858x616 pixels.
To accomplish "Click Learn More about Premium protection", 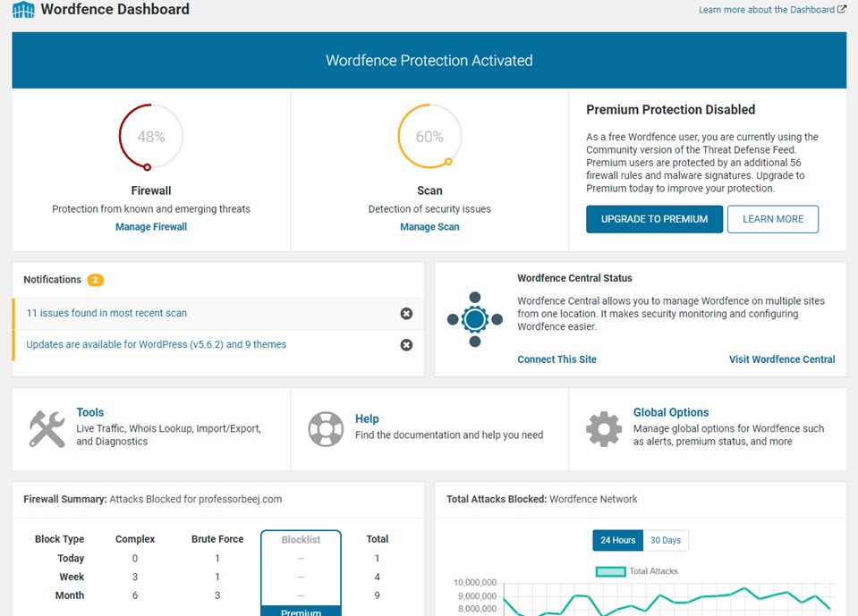I will 773,219.
